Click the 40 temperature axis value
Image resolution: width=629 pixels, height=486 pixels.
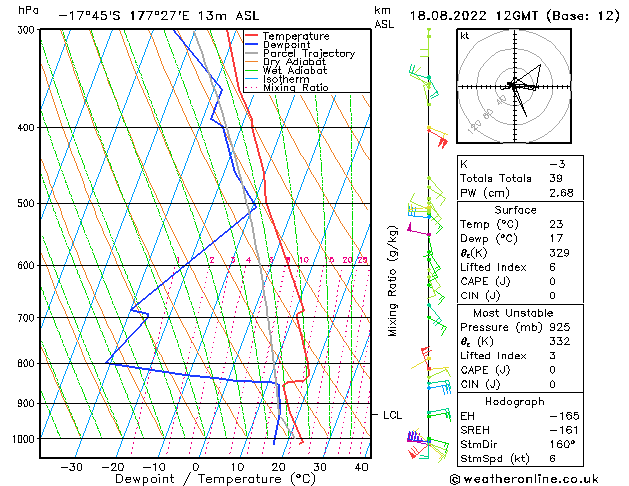pos(362,467)
